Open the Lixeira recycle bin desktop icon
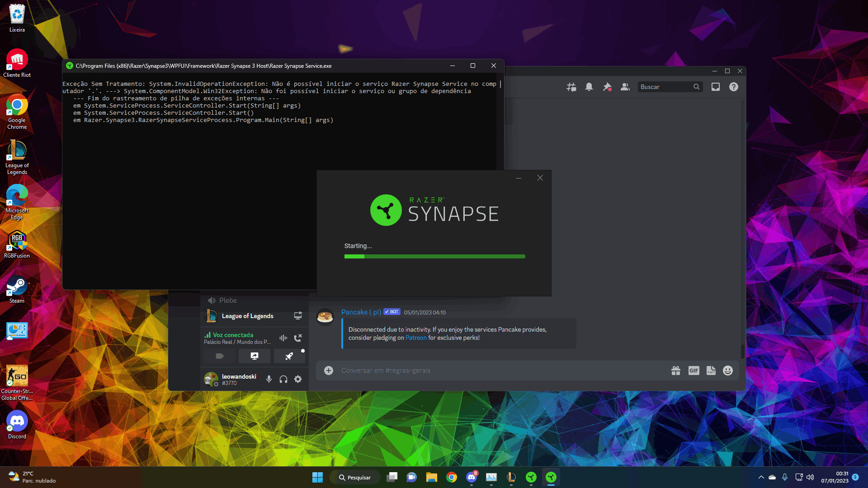This screenshot has width=868, height=488. (x=17, y=18)
